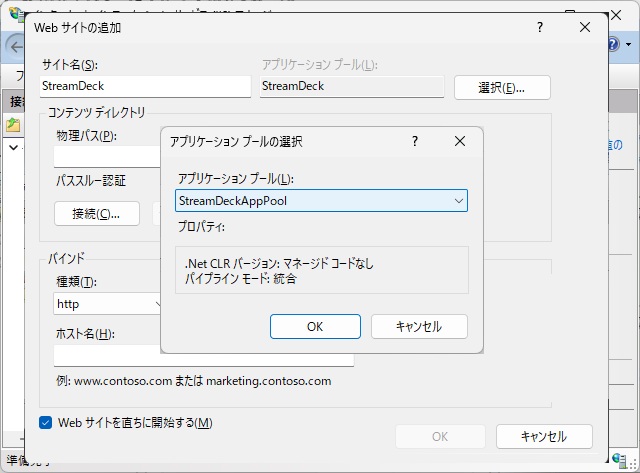Close the application pool selection dialog
640x473 pixels.
460,141
